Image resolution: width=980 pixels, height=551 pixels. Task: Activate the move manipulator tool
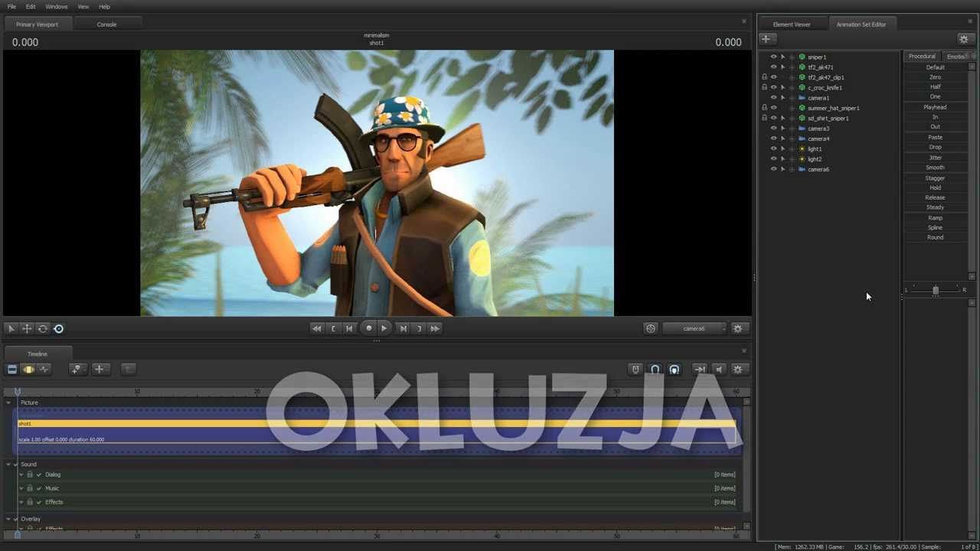pos(27,328)
